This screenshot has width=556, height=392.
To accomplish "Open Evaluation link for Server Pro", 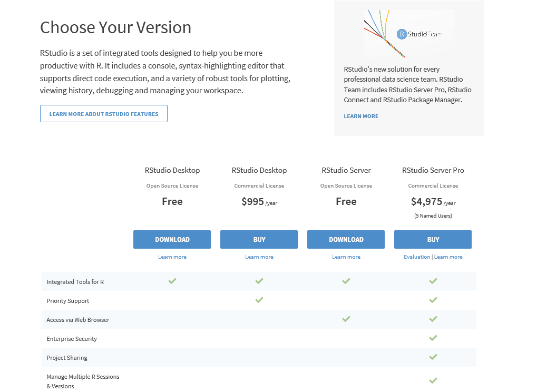I will [x=417, y=257].
